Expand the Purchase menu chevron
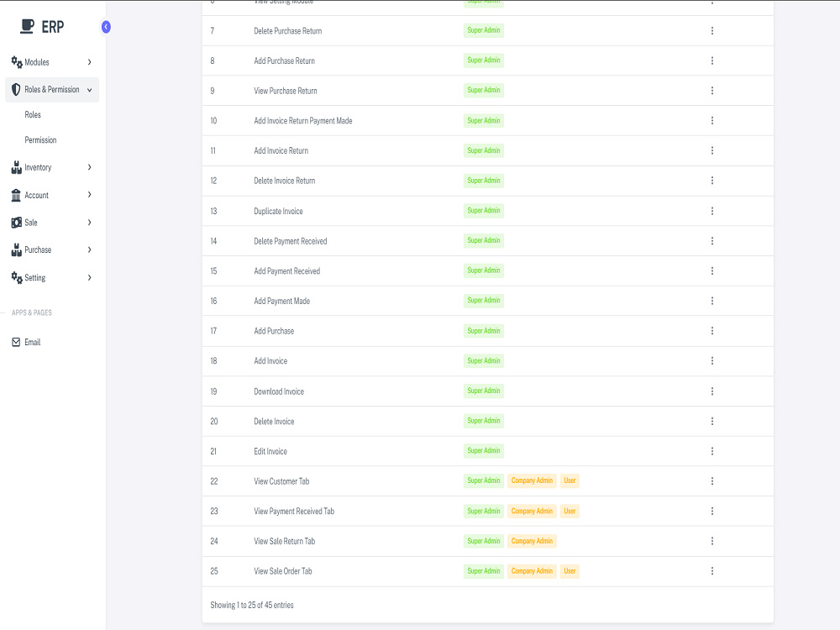Screen dimensions: 840x630 tap(90, 249)
